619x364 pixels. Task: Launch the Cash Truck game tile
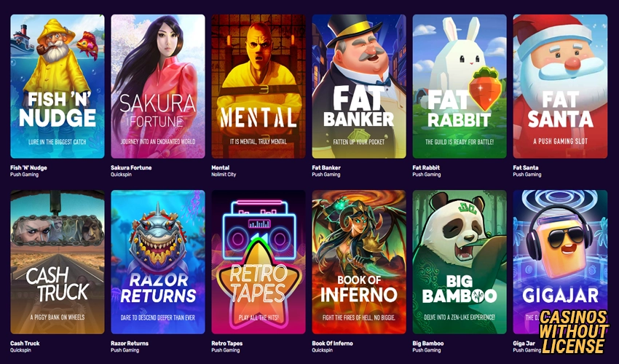click(58, 262)
